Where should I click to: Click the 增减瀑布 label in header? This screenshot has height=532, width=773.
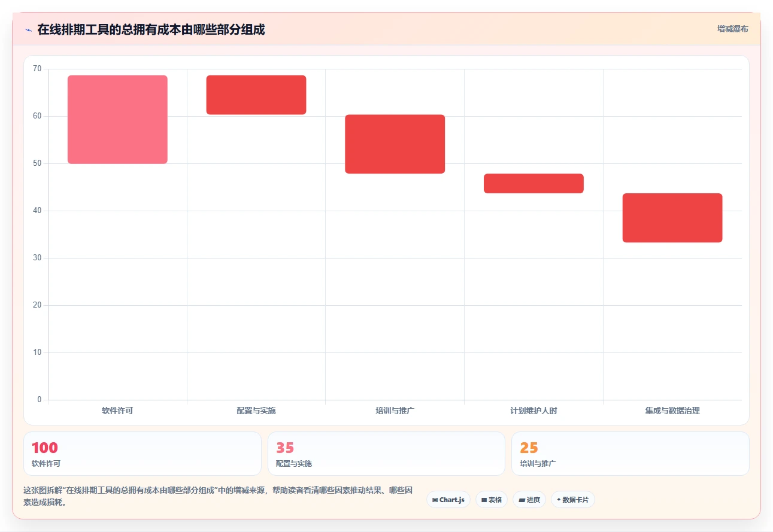733,29
